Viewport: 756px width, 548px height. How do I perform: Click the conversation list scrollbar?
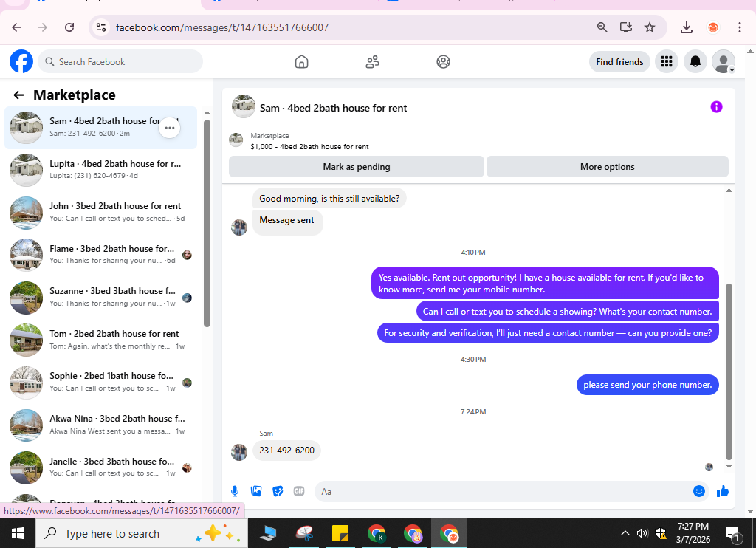coord(207,223)
